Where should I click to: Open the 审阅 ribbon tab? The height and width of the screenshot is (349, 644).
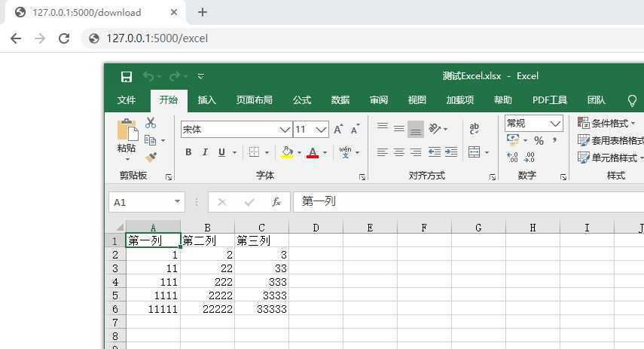[379, 100]
